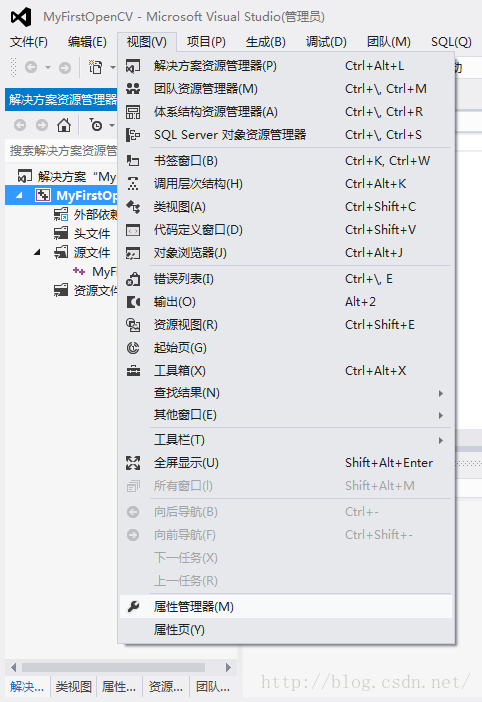Select the MyF... cpp source file
The image size is (482, 702).
(x=94, y=271)
